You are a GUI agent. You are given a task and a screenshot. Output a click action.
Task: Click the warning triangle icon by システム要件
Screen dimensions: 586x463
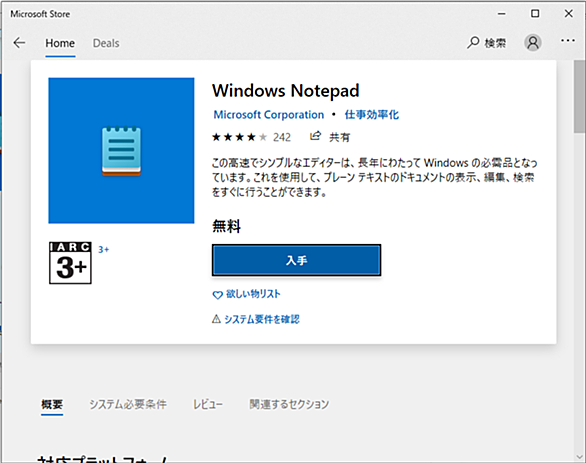pyautogui.click(x=216, y=319)
